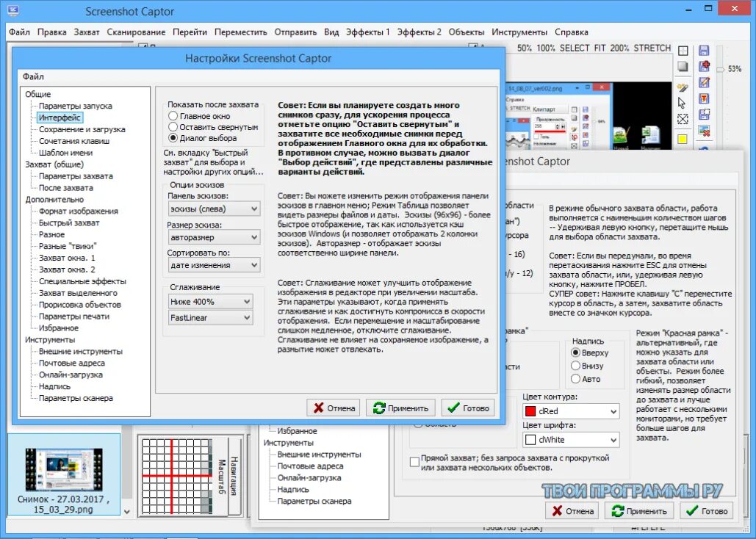Select 'Диалог выбора' radio option
Image resolution: width=756 pixels, height=539 pixels.
[173, 138]
